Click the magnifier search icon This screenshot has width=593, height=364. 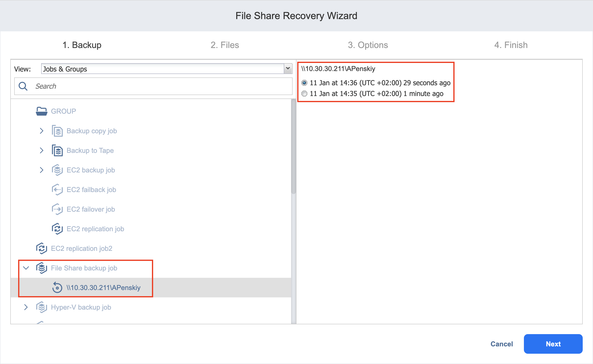pos(23,86)
